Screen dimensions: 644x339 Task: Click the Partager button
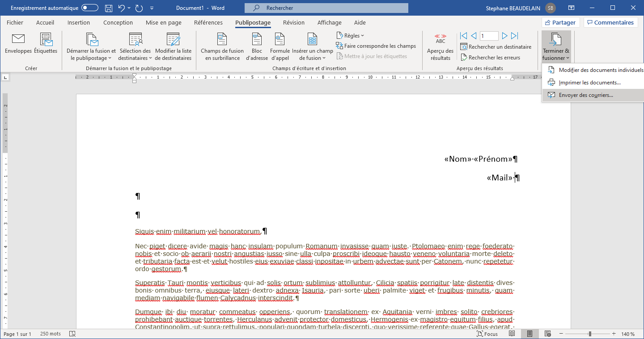coord(560,23)
